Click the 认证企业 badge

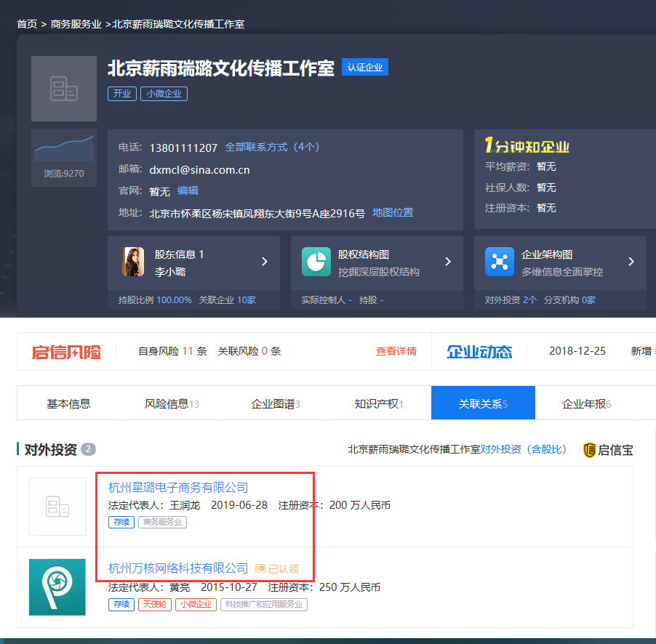tap(365, 67)
